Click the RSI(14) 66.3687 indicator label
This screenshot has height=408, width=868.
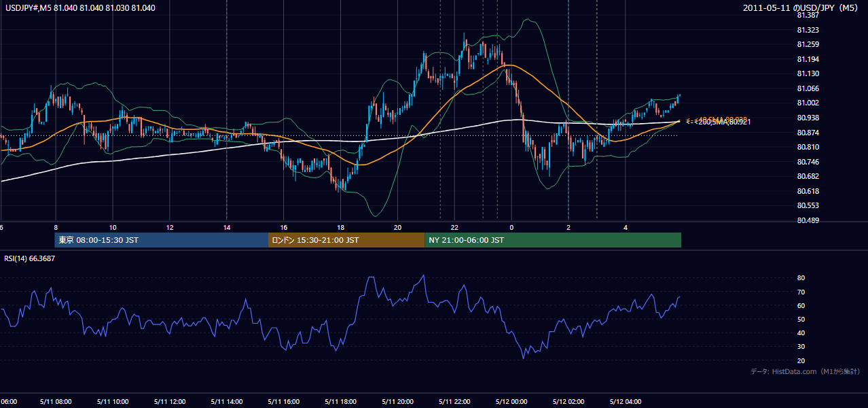point(31,258)
